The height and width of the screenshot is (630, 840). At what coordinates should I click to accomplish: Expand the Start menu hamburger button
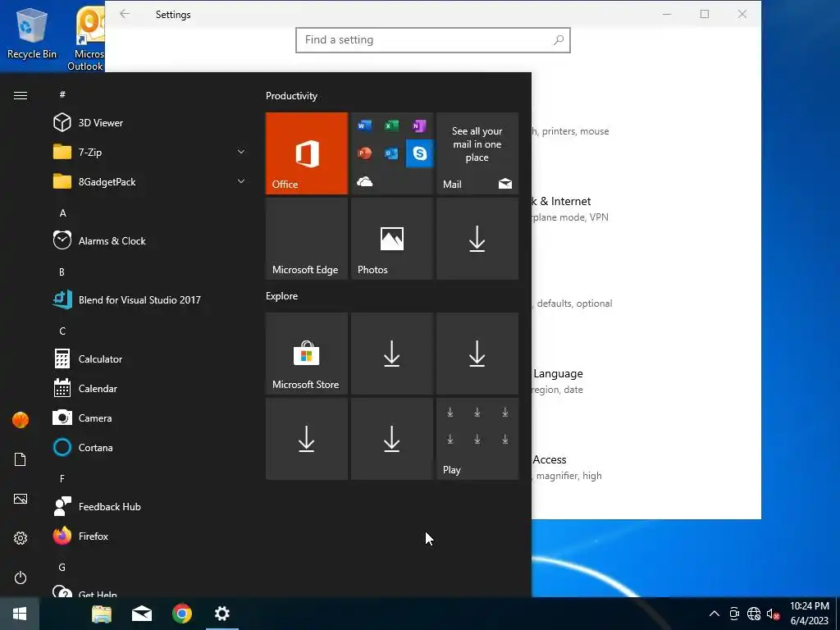pyautogui.click(x=21, y=95)
